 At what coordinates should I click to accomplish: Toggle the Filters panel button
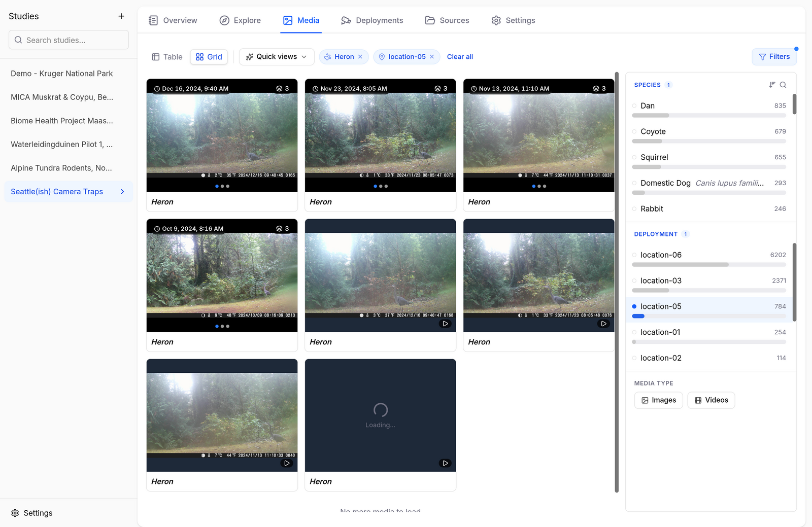[774, 57]
